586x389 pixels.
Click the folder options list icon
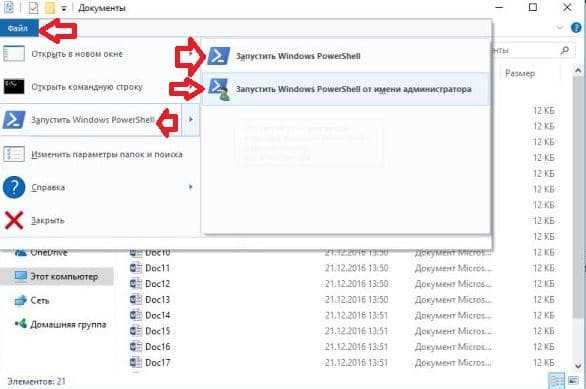[14, 154]
